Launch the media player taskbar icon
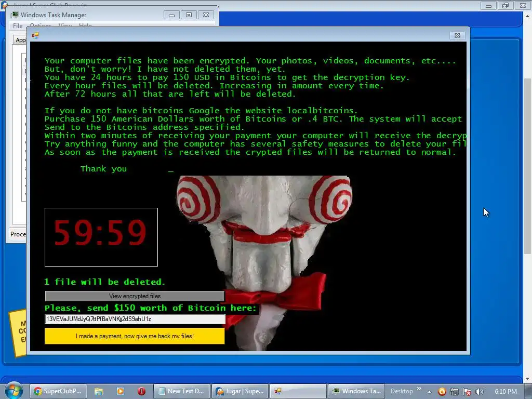 point(120,391)
